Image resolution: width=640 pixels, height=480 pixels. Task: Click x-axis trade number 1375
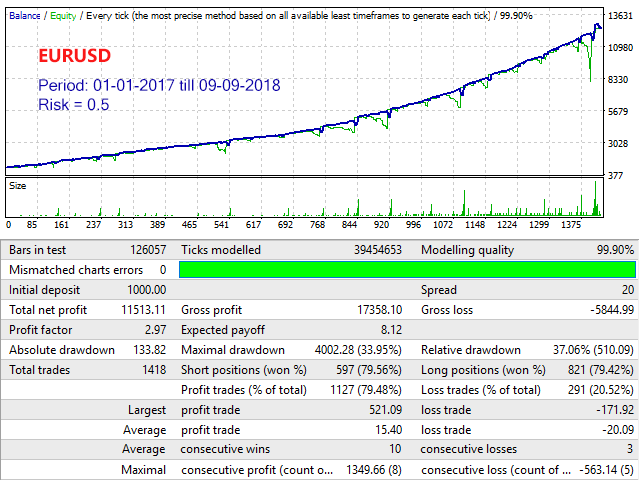click(x=571, y=224)
